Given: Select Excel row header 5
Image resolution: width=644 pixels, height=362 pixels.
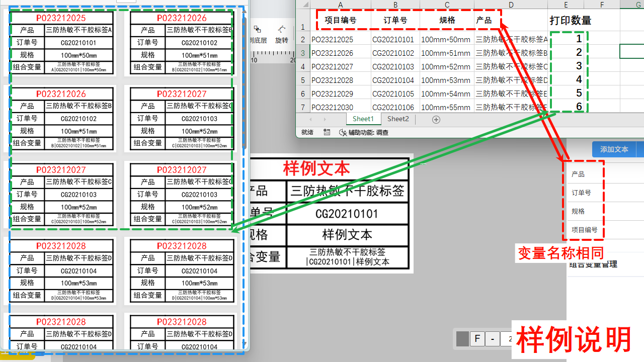Looking at the screenshot, I should click(x=303, y=80).
